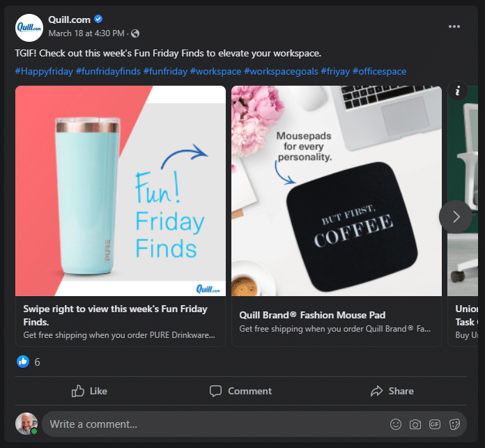This screenshot has width=485, height=448.
Task: Click the info icon on the carousel
Action: tap(457, 91)
